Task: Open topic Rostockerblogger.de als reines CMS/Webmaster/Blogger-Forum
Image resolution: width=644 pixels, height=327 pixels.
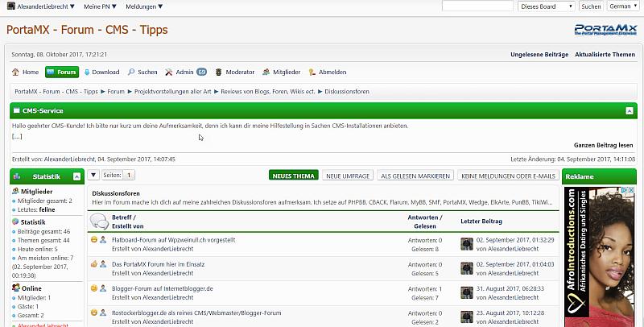Action: [196, 313]
